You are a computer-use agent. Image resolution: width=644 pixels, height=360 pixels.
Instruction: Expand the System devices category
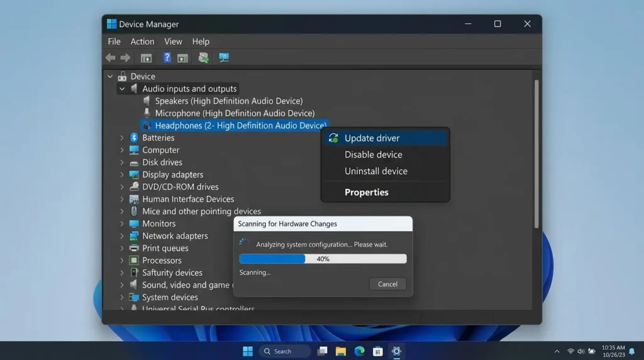122,297
